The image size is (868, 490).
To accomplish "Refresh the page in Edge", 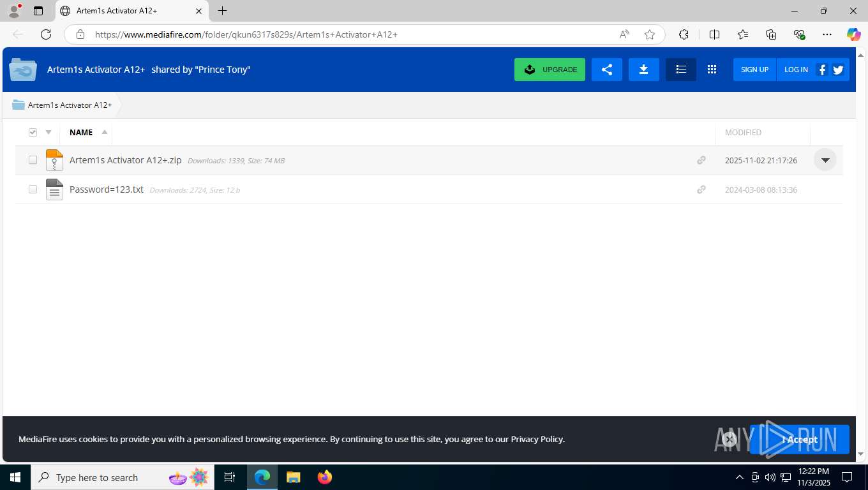I will tap(46, 34).
